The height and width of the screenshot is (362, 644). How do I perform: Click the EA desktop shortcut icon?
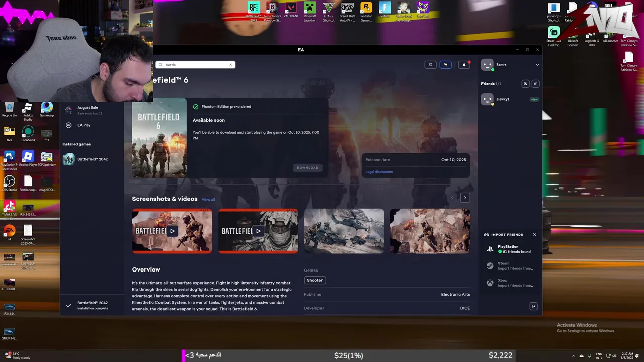click(x=9, y=233)
